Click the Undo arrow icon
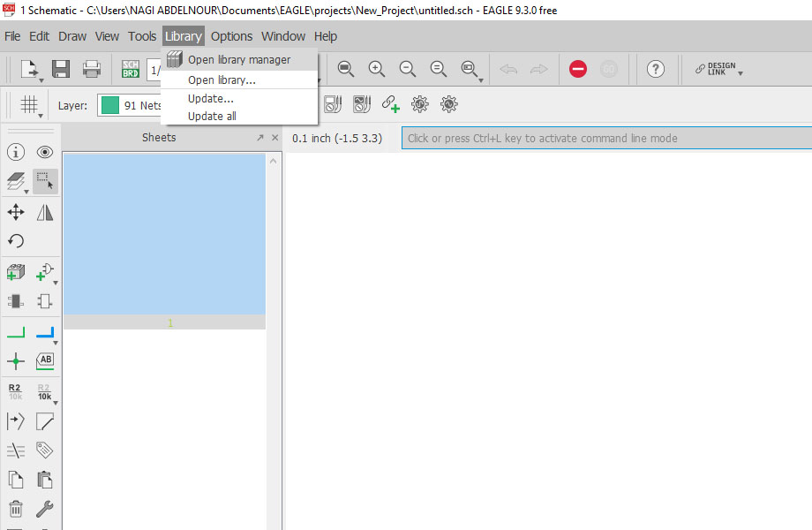Image resolution: width=812 pixels, height=530 pixels. pos(508,69)
